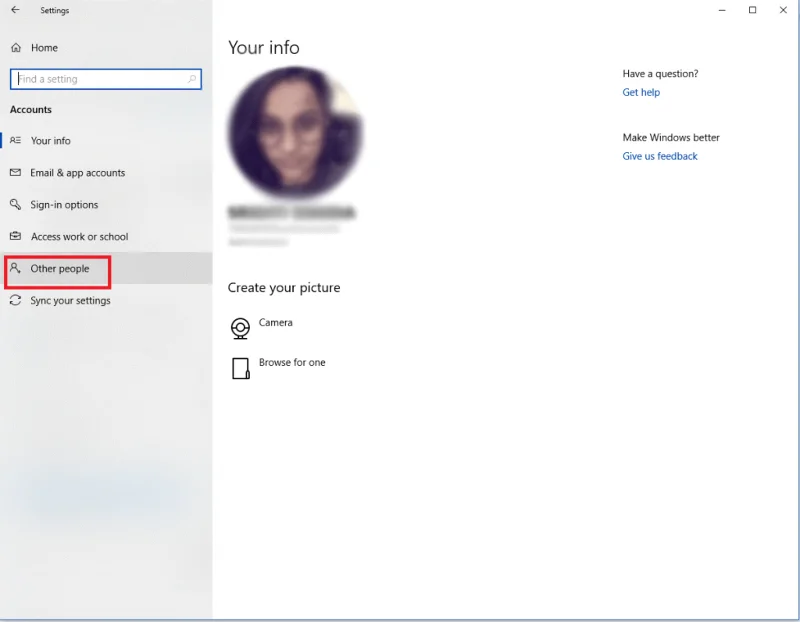This screenshot has width=800, height=622.
Task: Select Camera to create your picture
Action: [278, 322]
